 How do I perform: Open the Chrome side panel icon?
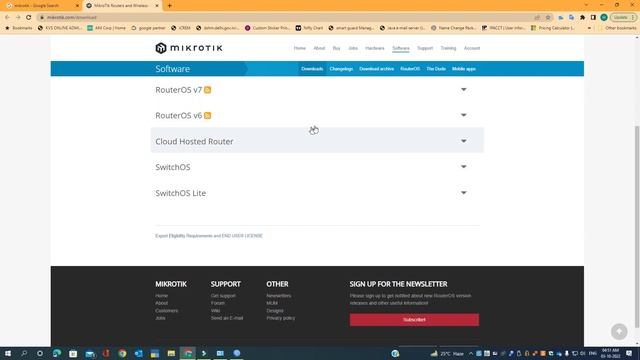coord(593,18)
